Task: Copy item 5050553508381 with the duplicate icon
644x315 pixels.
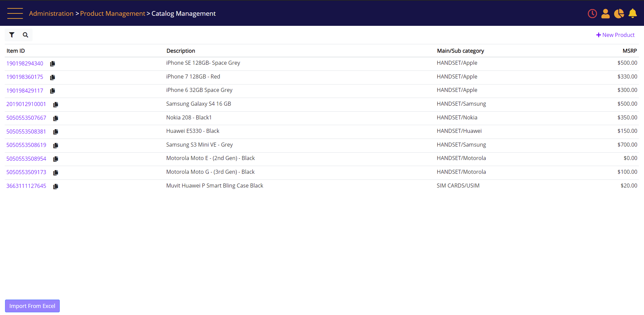Action: click(x=56, y=132)
